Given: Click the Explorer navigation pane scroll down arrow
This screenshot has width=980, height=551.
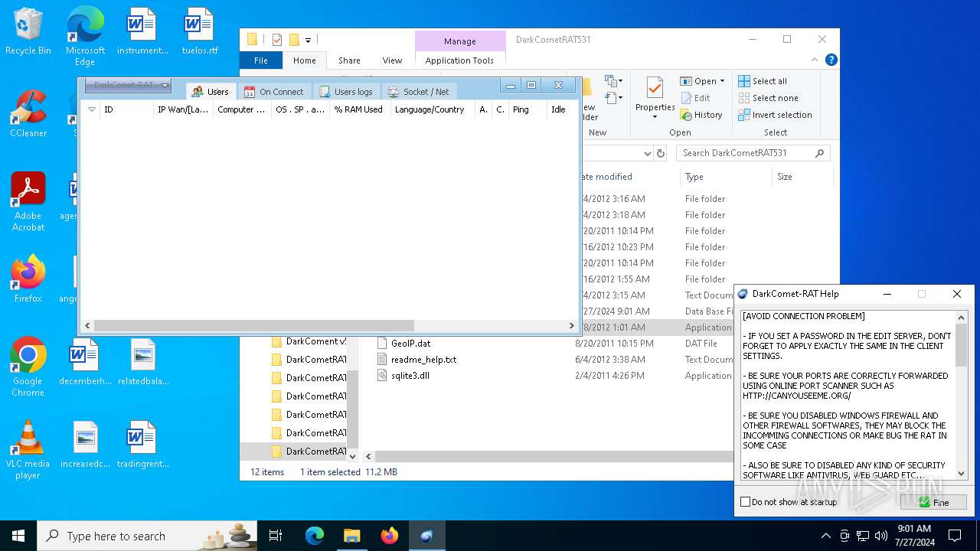Looking at the screenshot, I should 353,456.
